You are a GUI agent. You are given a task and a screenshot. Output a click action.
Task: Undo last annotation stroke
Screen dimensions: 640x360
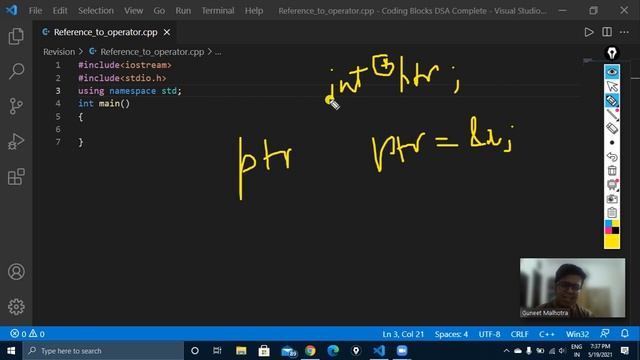click(611, 157)
